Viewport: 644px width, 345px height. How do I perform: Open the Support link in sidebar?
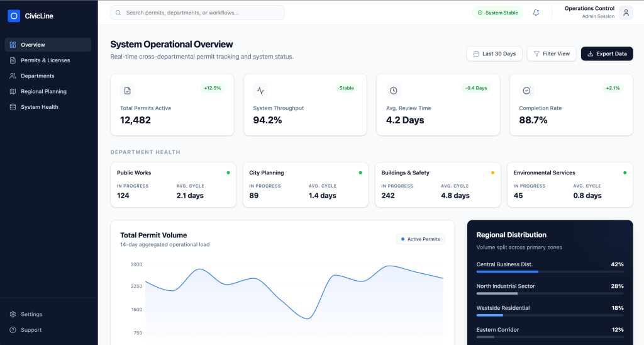[31, 330]
